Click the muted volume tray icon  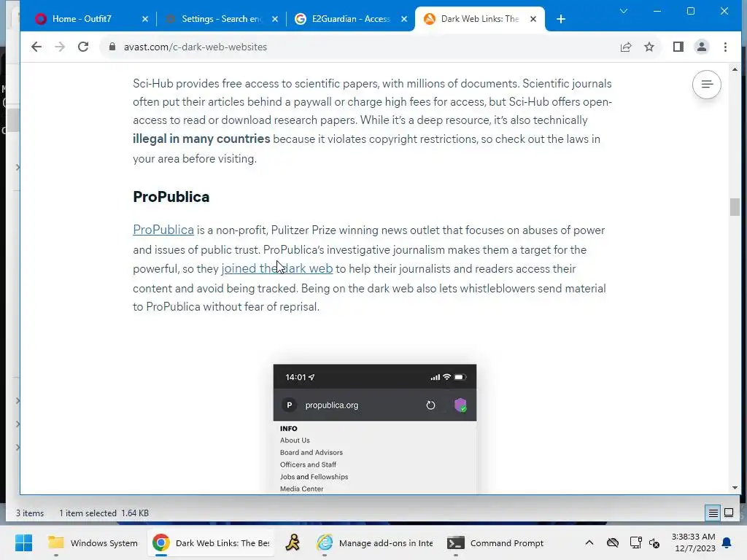(x=655, y=542)
